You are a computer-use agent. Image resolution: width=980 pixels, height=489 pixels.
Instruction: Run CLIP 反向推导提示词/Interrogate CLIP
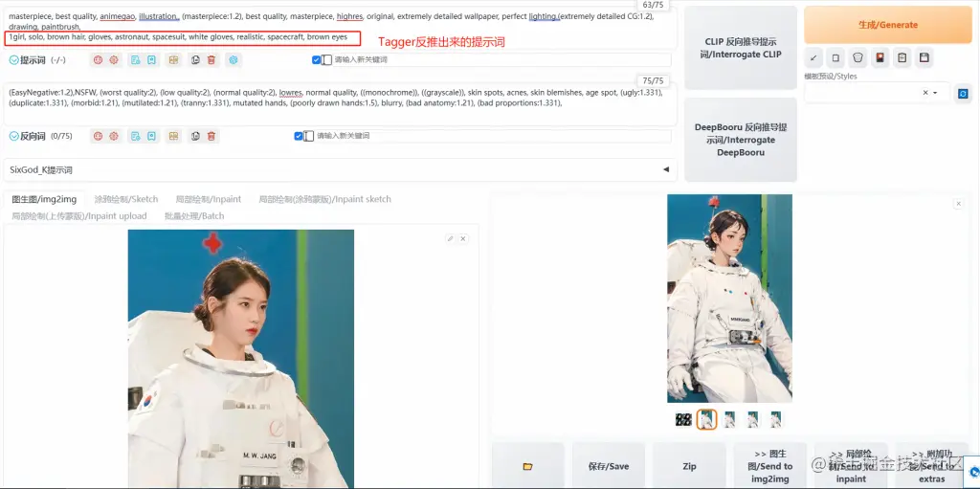tap(740, 48)
